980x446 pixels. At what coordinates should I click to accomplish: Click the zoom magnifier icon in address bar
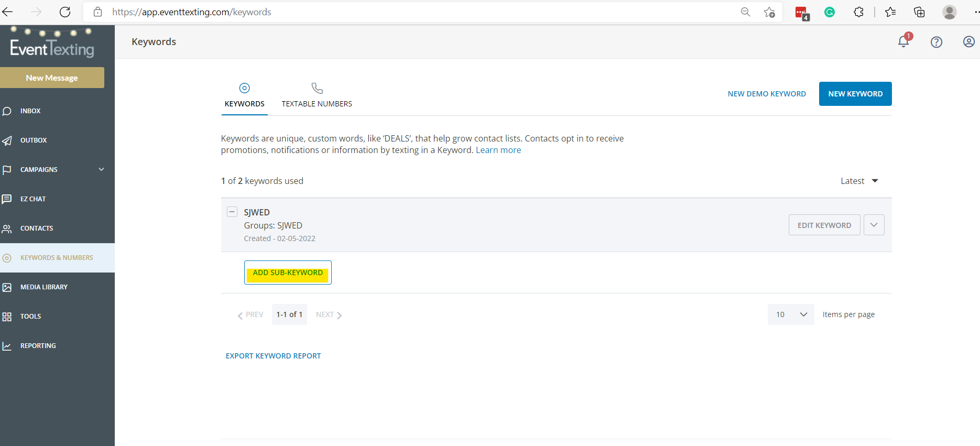(x=745, y=12)
